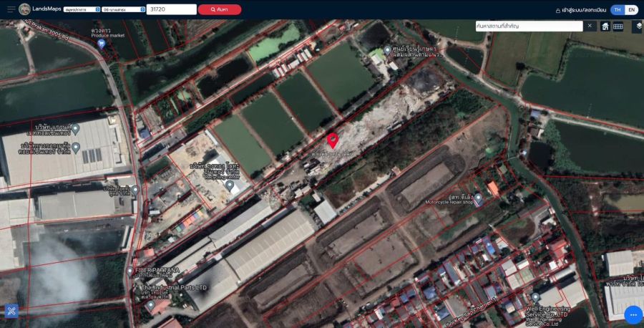
Task: Open the login/register link
Action: click(x=581, y=10)
